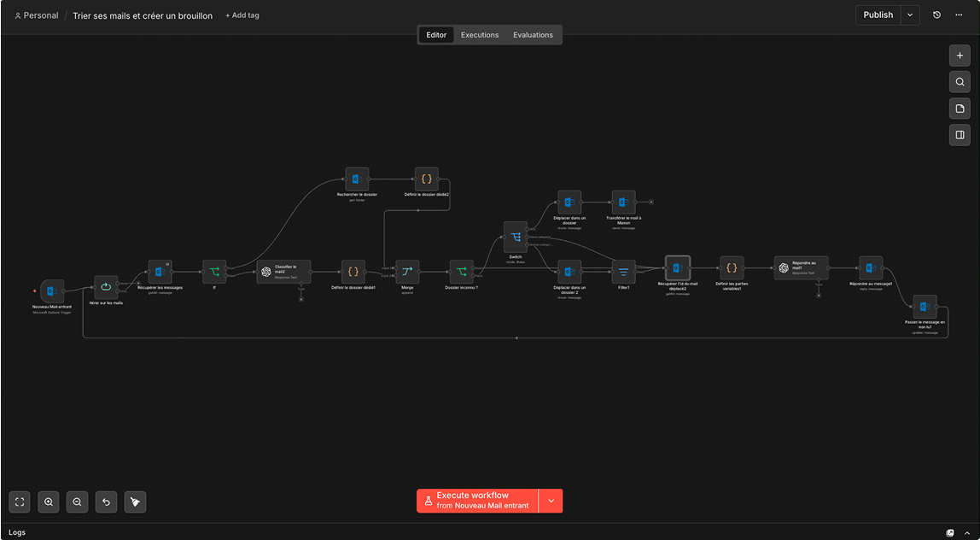Publish the workflow
Image resolution: width=980 pixels, height=540 pixels.
point(878,15)
